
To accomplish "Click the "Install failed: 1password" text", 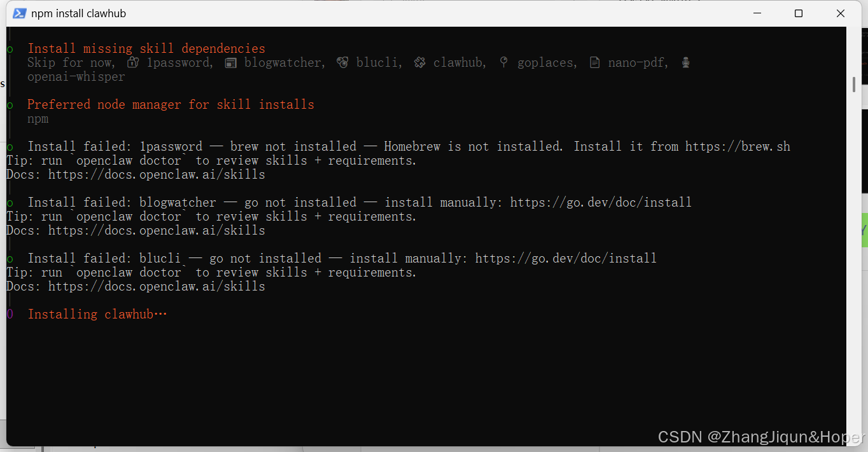I will 115,146.
